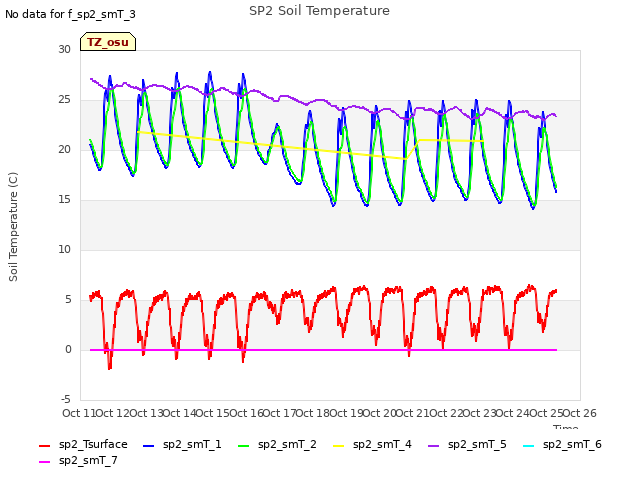Screen dimensions: 640x480
Task: Click the green sp2_smT_2 legend swatch
Action: (243, 446)
